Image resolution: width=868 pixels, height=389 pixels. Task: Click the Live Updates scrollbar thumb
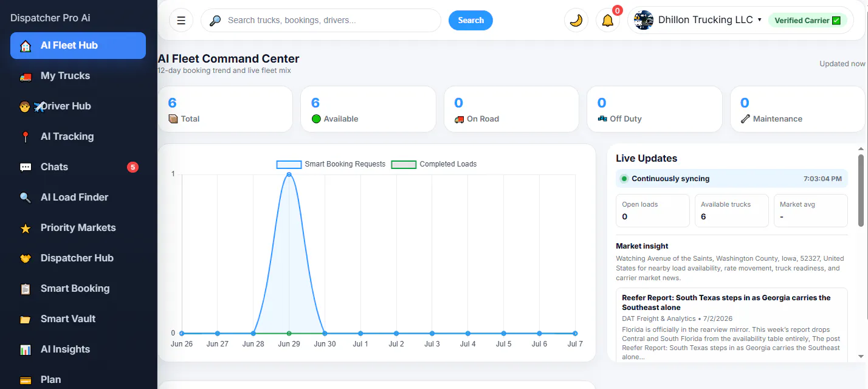[861, 190]
